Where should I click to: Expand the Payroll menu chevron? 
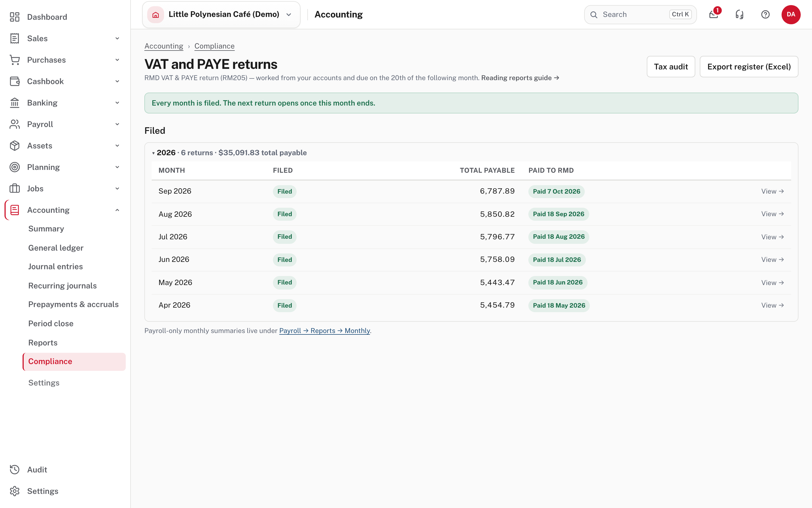click(118, 124)
